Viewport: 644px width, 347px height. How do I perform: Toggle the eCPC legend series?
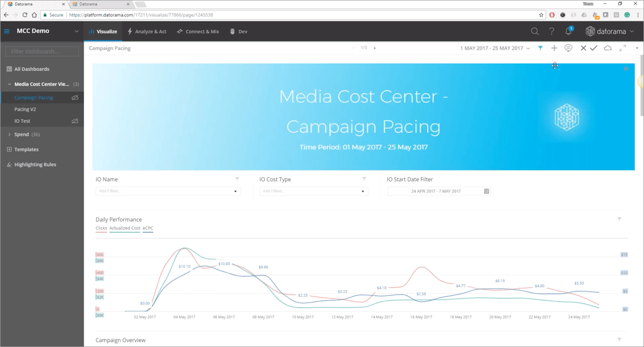(148, 228)
